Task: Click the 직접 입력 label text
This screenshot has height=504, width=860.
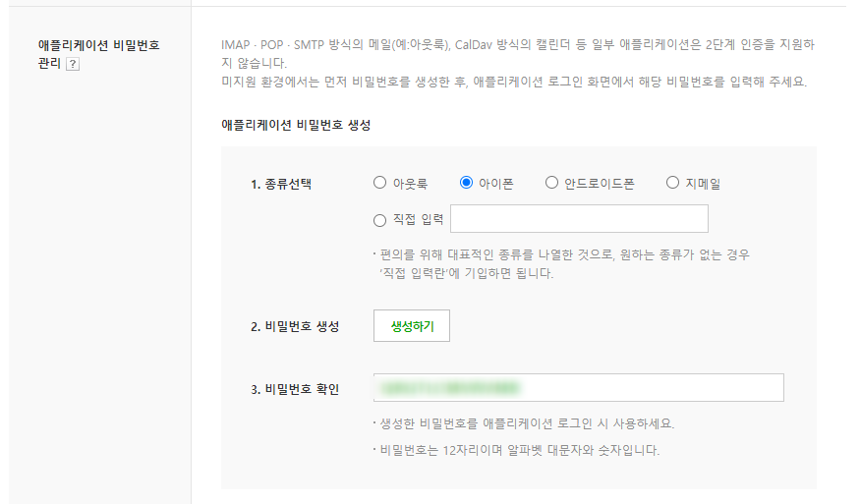Action: click(418, 220)
